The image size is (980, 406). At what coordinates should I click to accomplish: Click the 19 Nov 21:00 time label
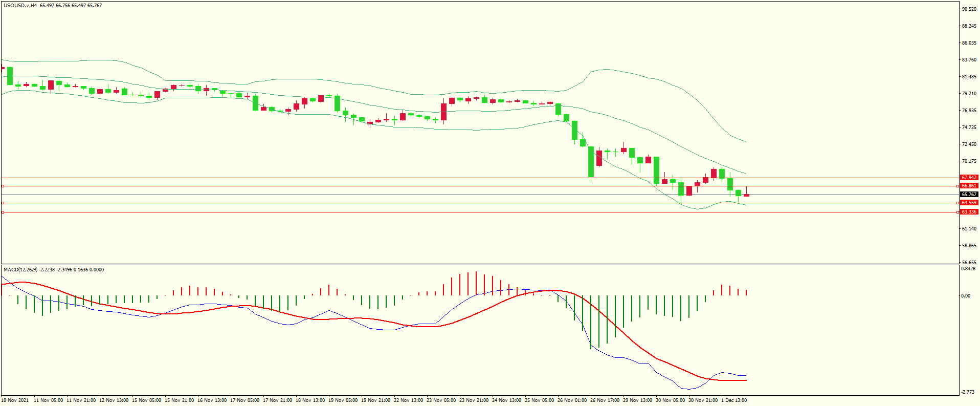[376, 400]
